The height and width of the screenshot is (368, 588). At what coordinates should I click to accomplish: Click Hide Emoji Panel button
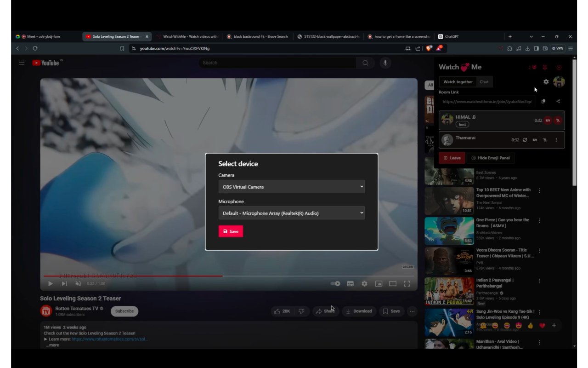pyautogui.click(x=490, y=158)
